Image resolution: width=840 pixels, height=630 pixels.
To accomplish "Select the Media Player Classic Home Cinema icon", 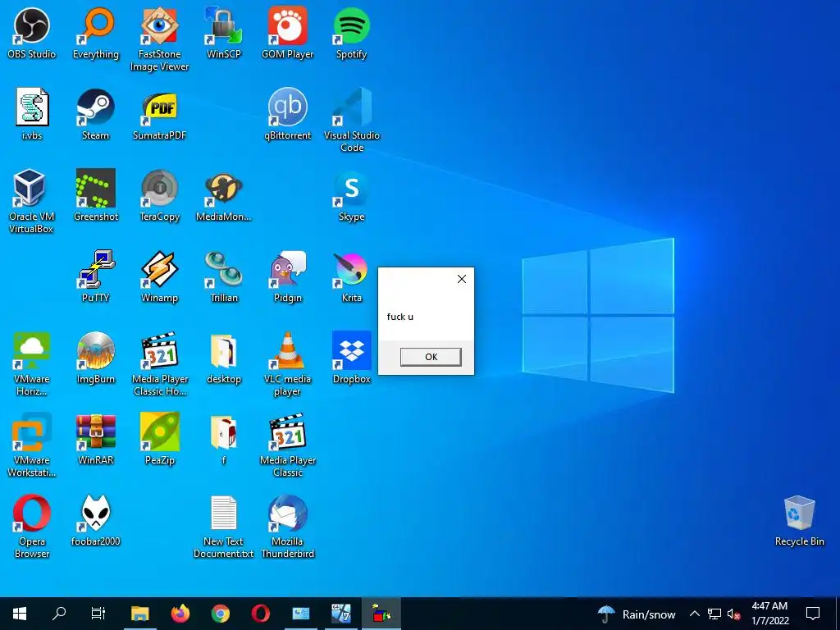I will pyautogui.click(x=160, y=363).
